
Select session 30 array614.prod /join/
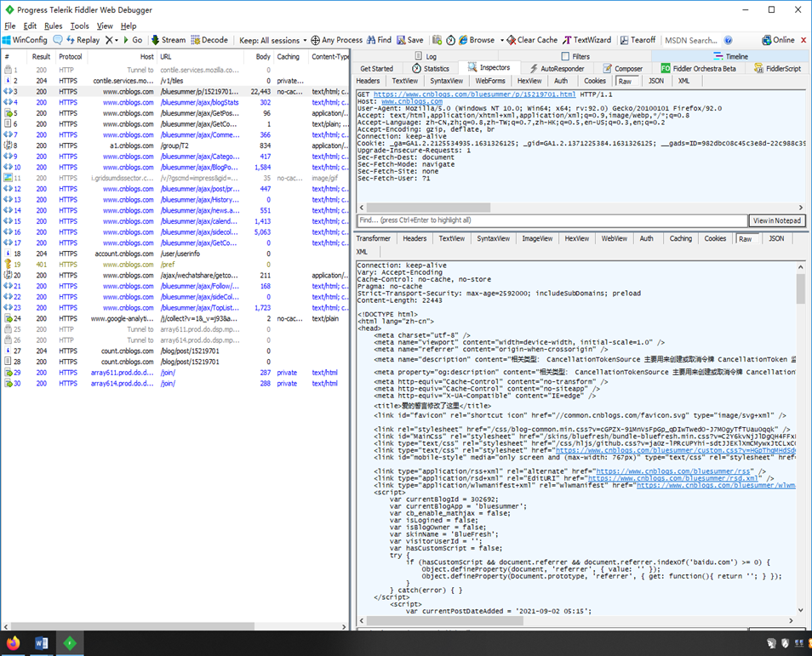175,383
